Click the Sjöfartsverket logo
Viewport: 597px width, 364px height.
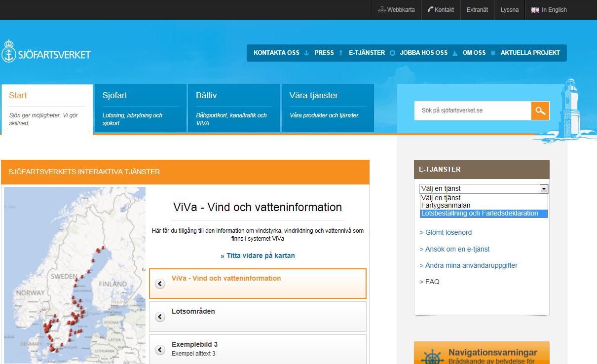(46, 51)
